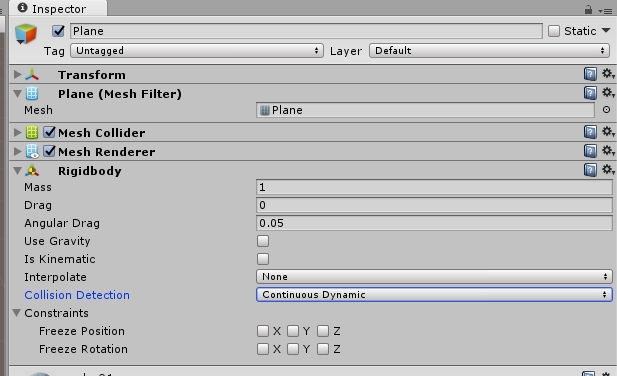Viewport: 617px width, 376px height.
Task: Open Mesh Collider help reference
Action: 590,132
